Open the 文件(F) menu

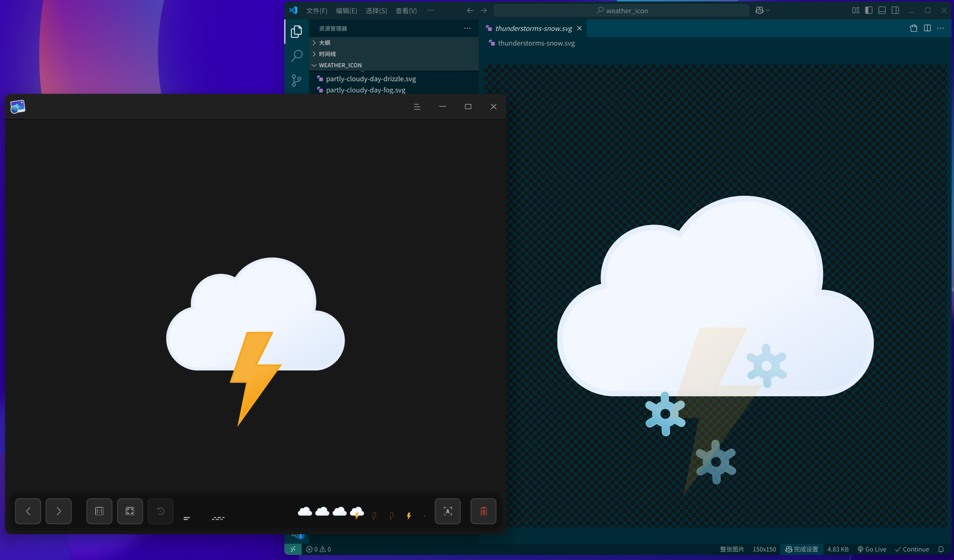point(317,11)
